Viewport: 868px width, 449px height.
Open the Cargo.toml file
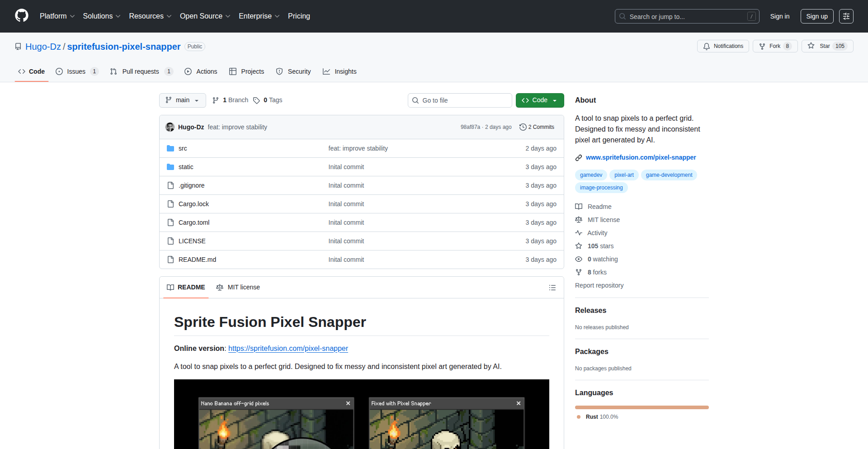point(194,222)
